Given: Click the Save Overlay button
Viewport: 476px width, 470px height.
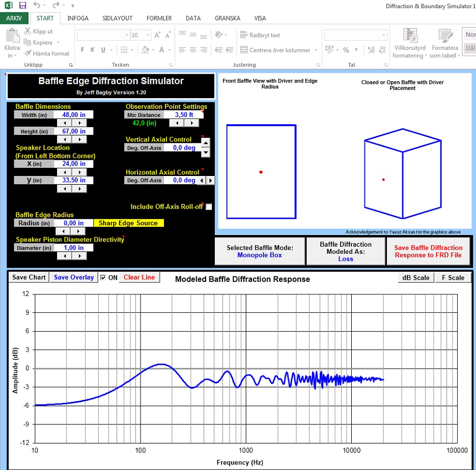Looking at the screenshot, I should (74, 277).
